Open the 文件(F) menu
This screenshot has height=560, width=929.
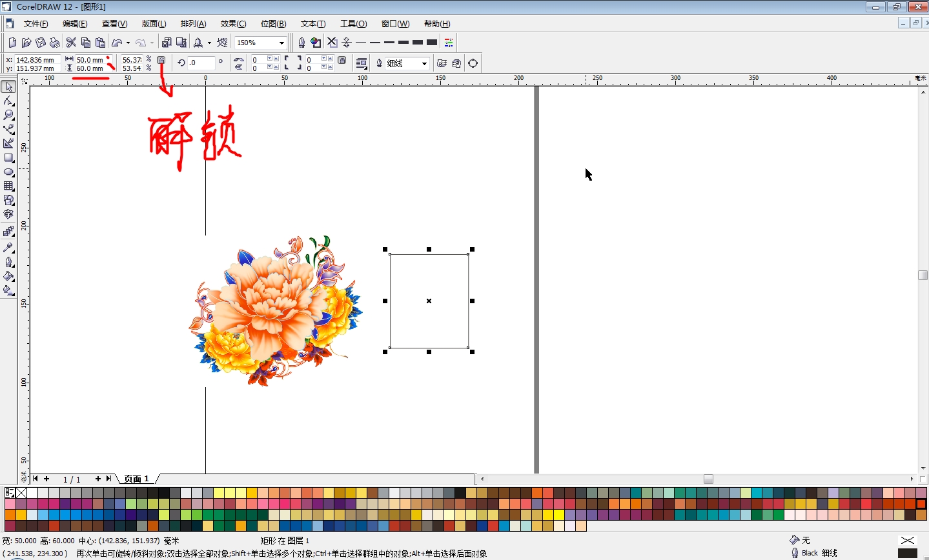pos(36,24)
